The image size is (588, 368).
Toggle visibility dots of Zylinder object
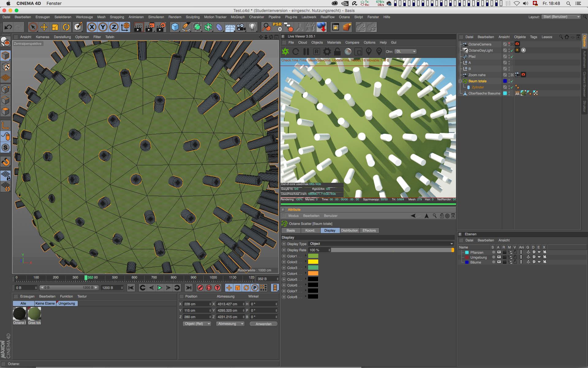tap(509, 87)
